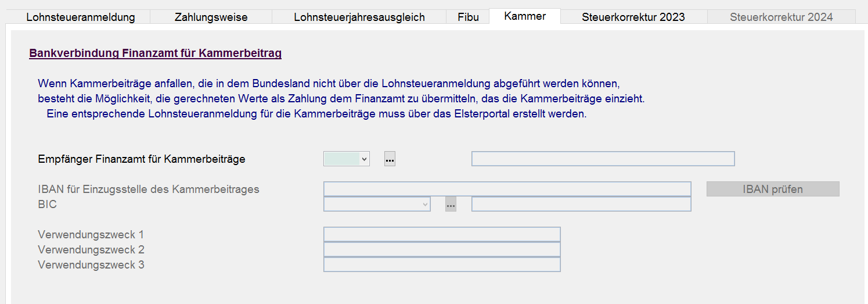Click the ellipsis button next to BIC dropdown
868x304 pixels.
point(451,204)
